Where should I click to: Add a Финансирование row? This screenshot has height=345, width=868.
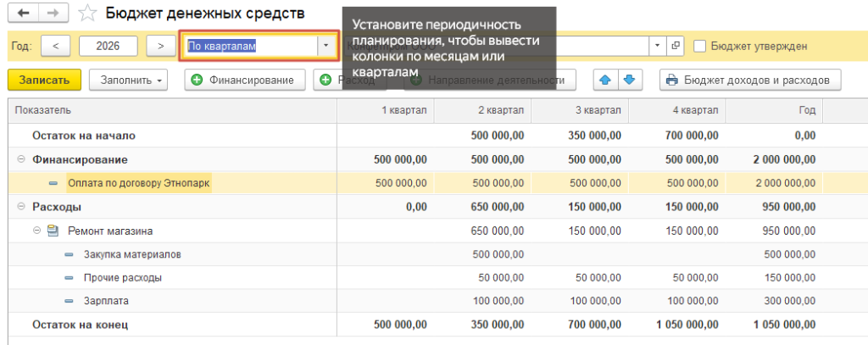[245, 80]
